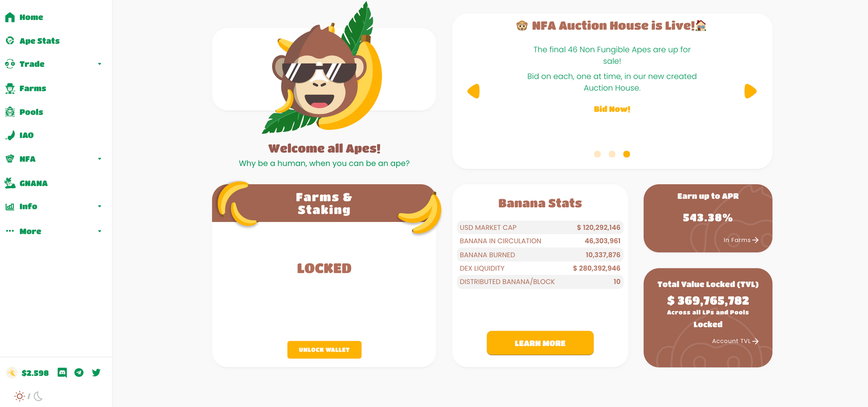The height and width of the screenshot is (407, 868).
Task: Switch to light mode sun icon
Action: [x=20, y=396]
